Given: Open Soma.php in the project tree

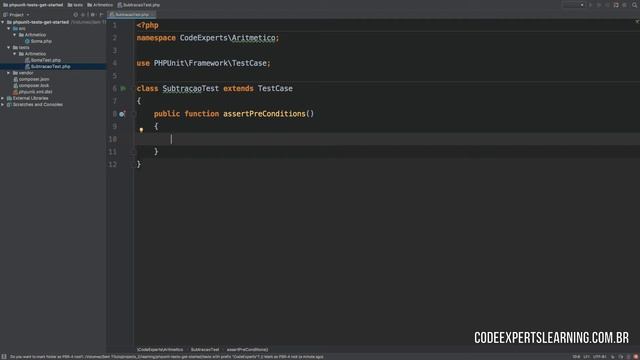Looking at the screenshot, I should click(x=41, y=41).
